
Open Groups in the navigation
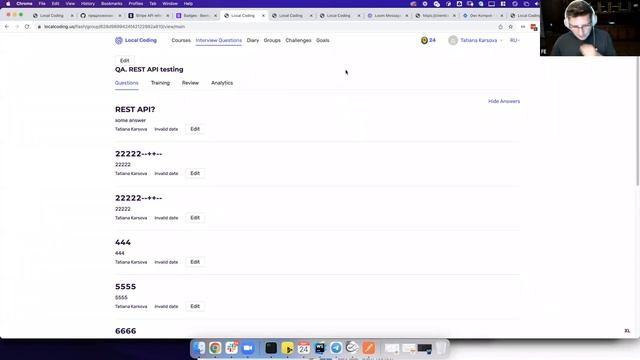click(272, 40)
